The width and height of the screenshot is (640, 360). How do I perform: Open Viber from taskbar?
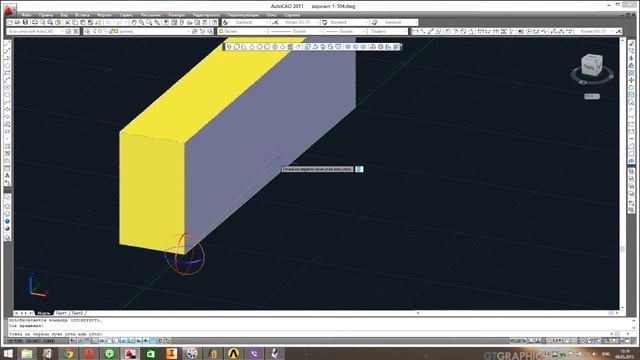pyautogui.click(x=254, y=353)
